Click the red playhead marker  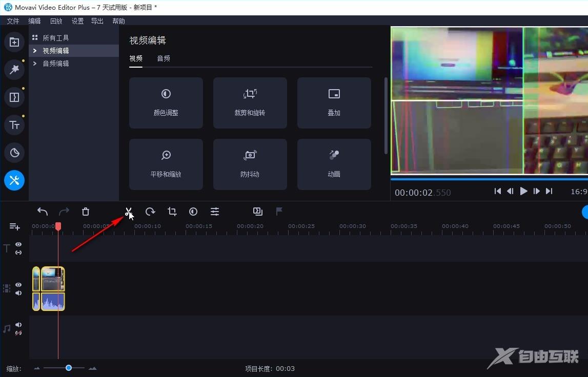pos(58,226)
